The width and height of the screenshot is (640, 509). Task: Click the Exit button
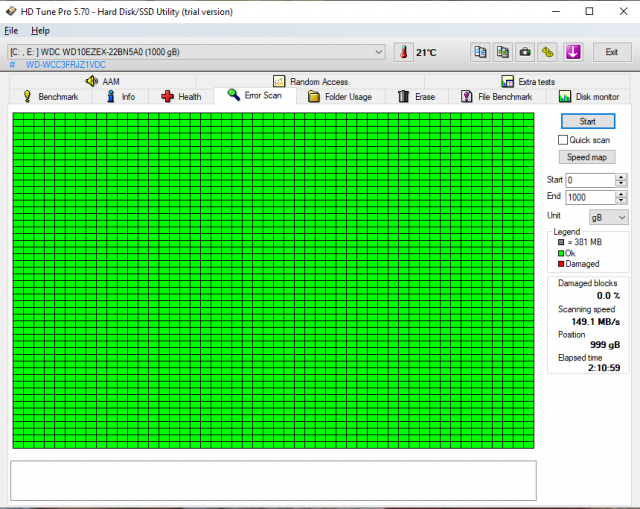point(611,52)
